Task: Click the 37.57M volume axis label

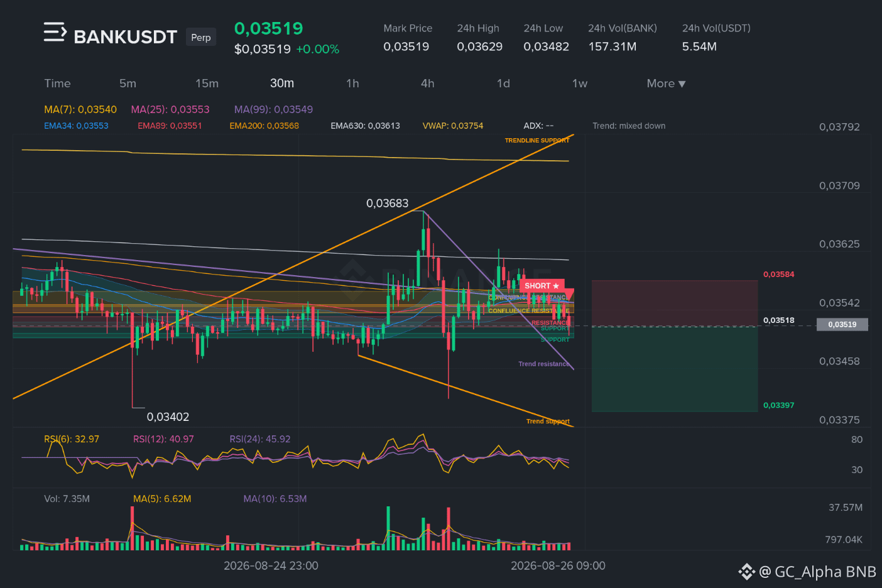Action: [846, 508]
